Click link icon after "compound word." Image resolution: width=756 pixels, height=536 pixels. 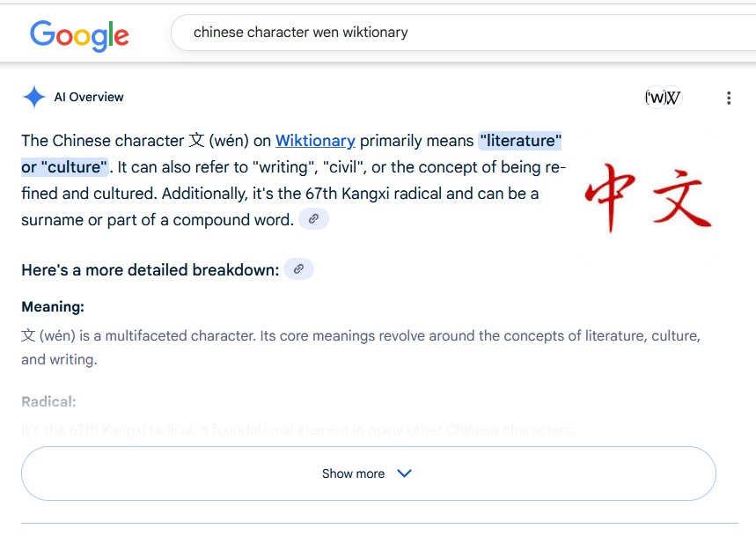click(x=313, y=219)
